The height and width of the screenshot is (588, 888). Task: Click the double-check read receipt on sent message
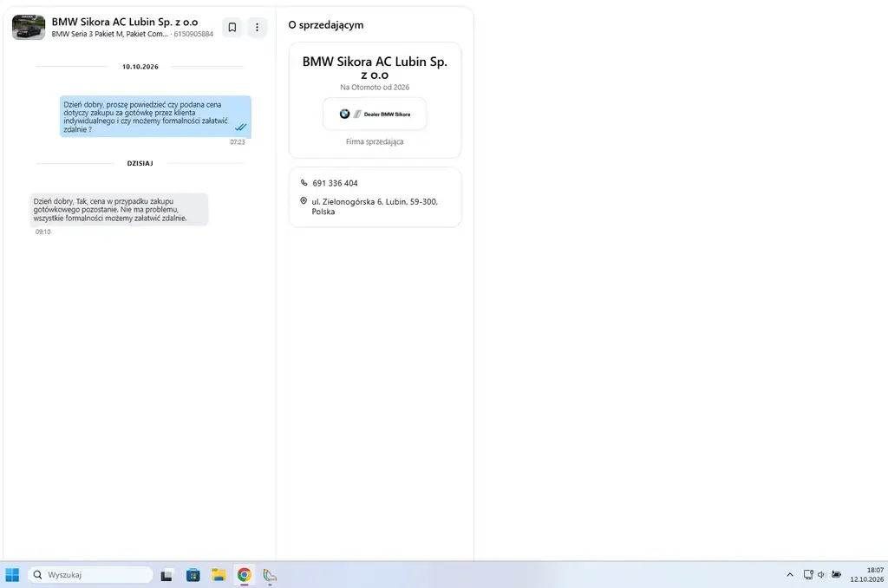click(241, 127)
